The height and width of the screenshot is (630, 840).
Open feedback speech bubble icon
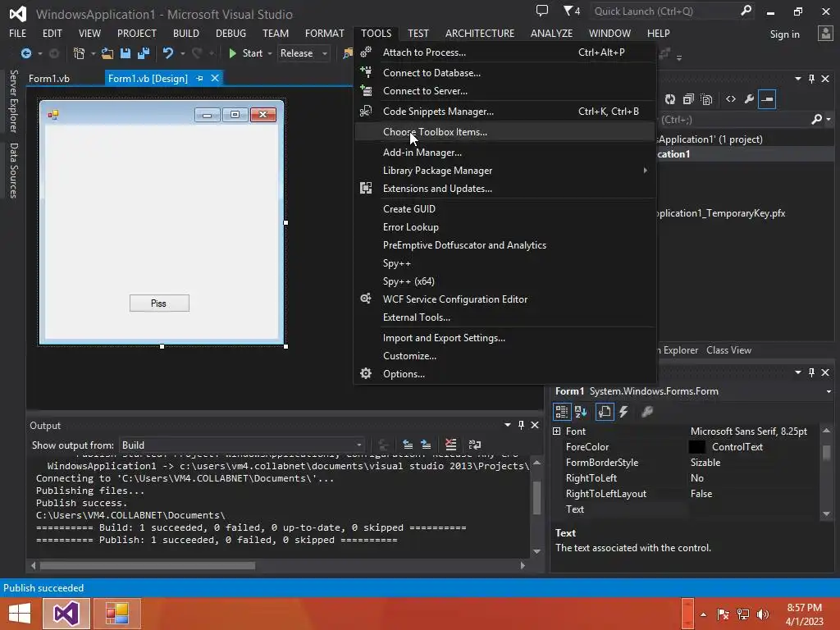[x=542, y=11]
